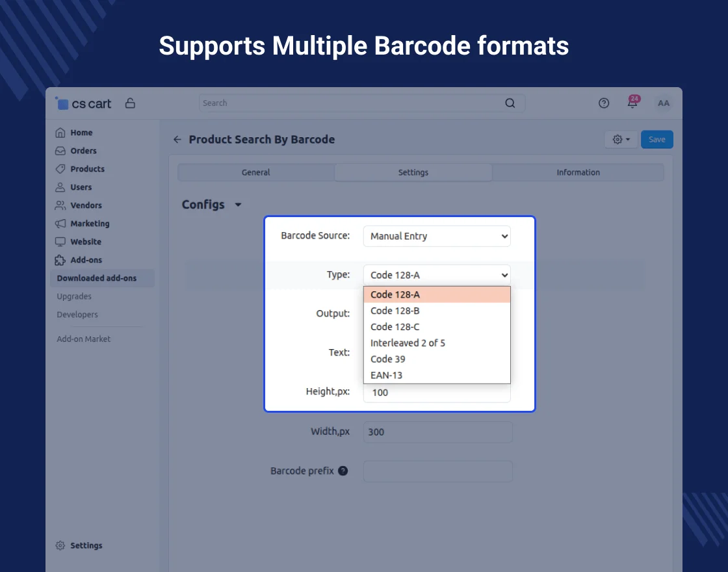Open the notifications bell with 24 badge
The width and height of the screenshot is (728, 572).
click(x=633, y=103)
